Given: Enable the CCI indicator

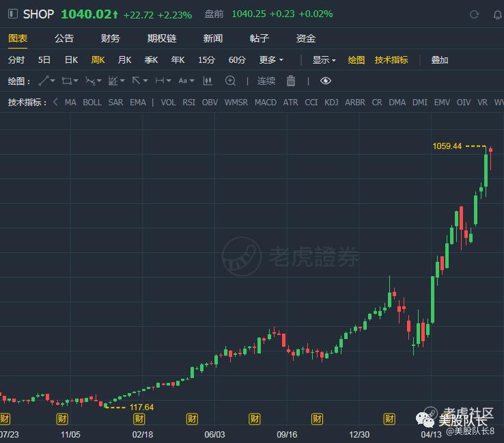Looking at the screenshot, I should click(311, 103).
